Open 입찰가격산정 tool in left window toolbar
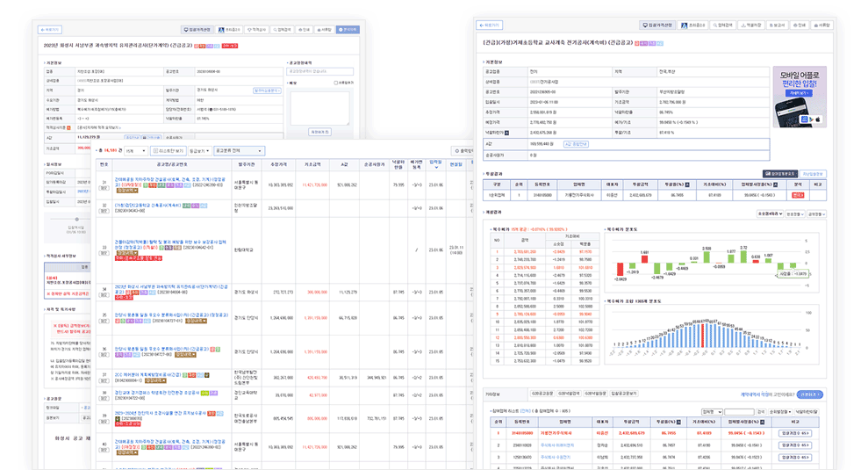868x470 pixels. coord(197,30)
